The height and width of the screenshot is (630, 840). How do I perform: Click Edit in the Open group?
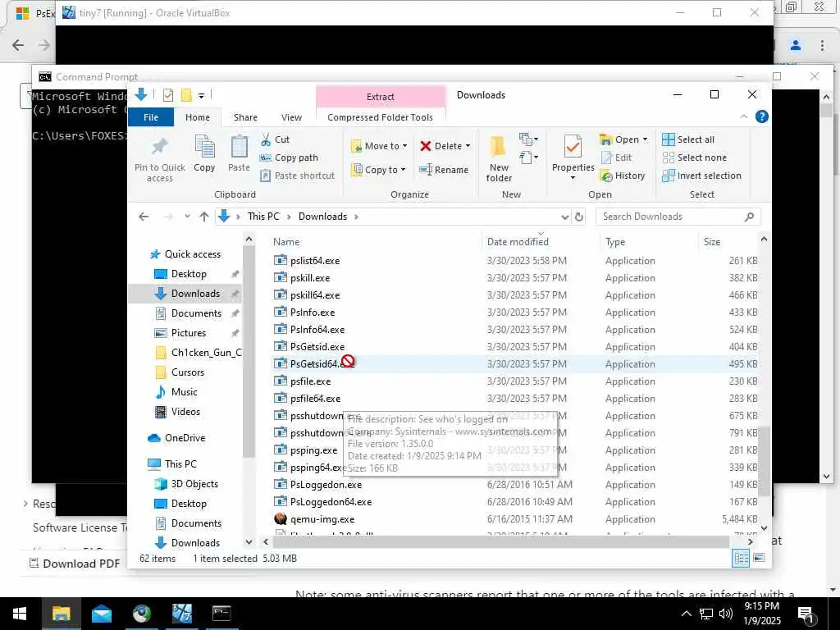click(x=617, y=157)
